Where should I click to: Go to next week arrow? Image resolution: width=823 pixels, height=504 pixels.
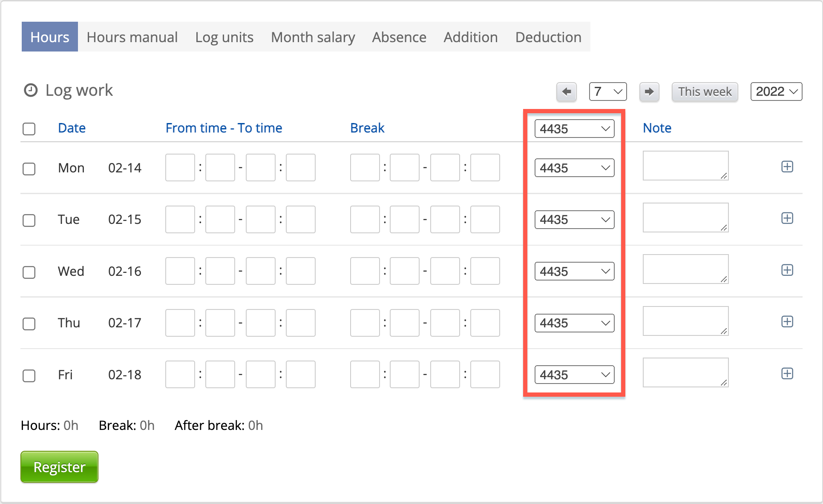coord(649,92)
